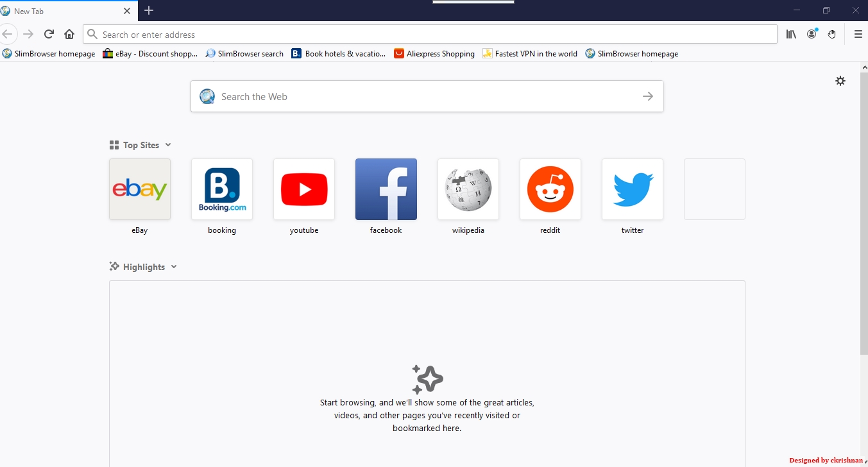Open the Library icon in toolbar

click(x=791, y=34)
